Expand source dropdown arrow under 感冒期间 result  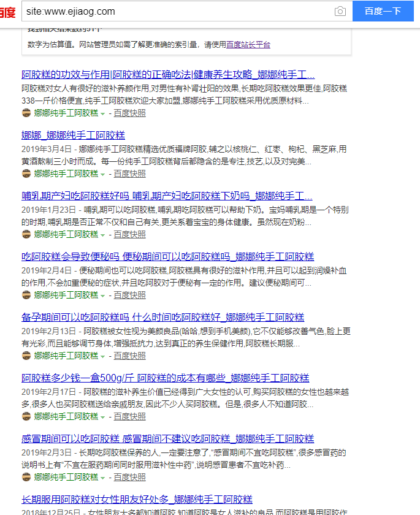[x=103, y=478]
